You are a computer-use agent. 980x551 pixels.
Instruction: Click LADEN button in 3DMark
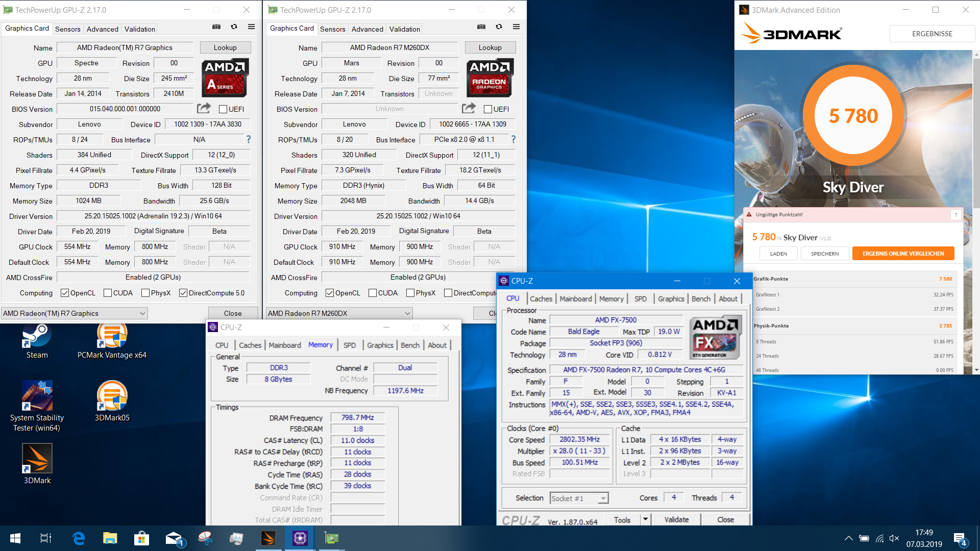pyautogui.click(x=778, y=254)
